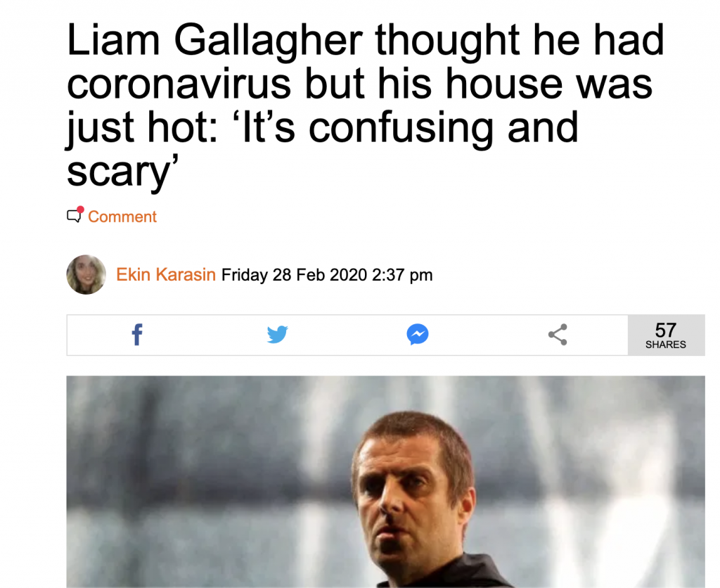The image size is (720, 588).
Task: Click the 57 shares counter
Action: pos(666,335)
